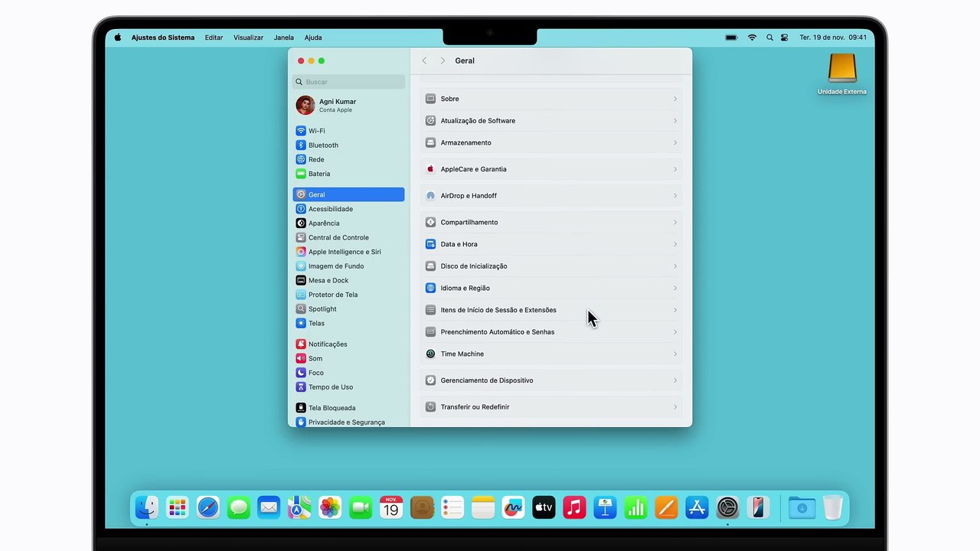The width and height of the screenshot is (980, 551).
Task: Open the Apple menu
Action: (118, 37)
